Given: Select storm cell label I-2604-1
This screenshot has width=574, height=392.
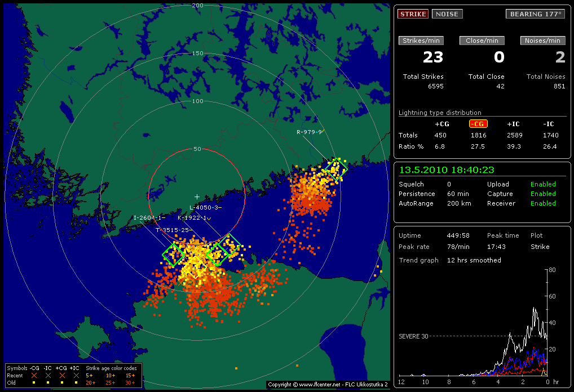Looking at the screenshot, I should [148, 217].
